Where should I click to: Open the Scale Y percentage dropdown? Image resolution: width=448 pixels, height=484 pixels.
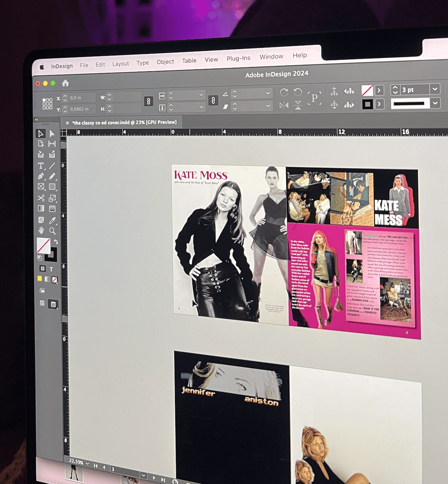(201, 107)
